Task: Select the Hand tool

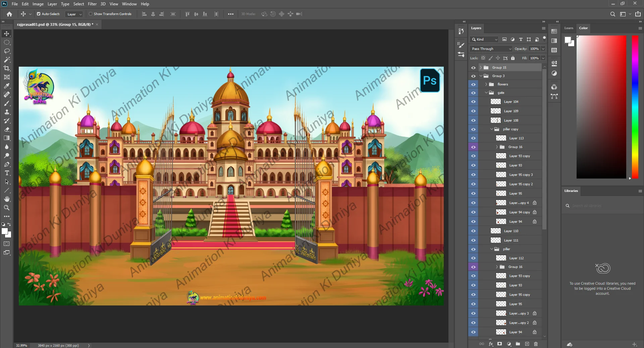Action: (7, 199)
